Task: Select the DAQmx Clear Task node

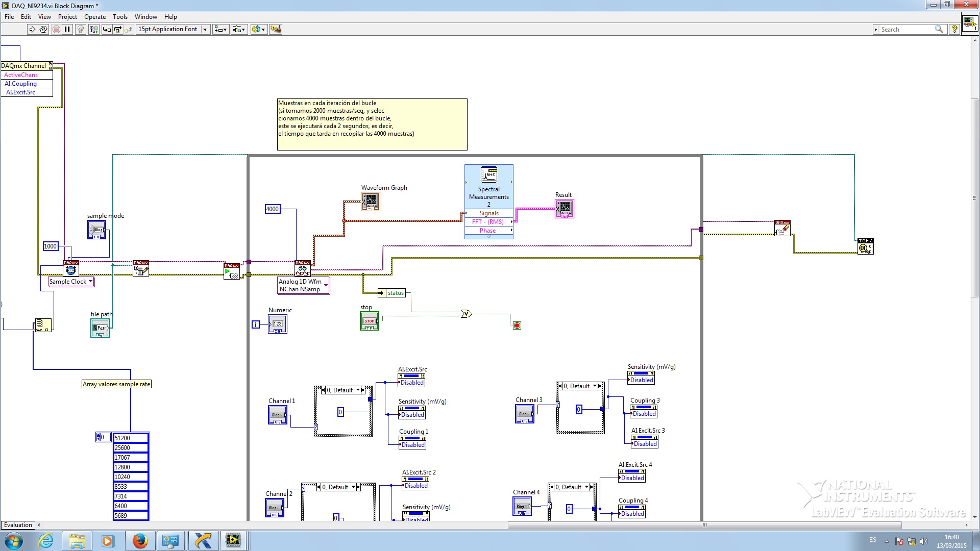Action: [782, 228]
